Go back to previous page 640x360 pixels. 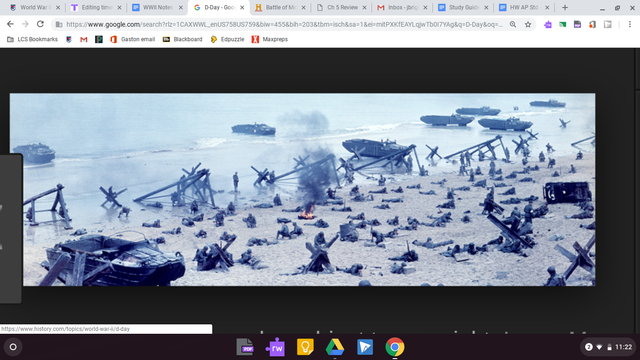pyautogui.click(x=10, y=24)
